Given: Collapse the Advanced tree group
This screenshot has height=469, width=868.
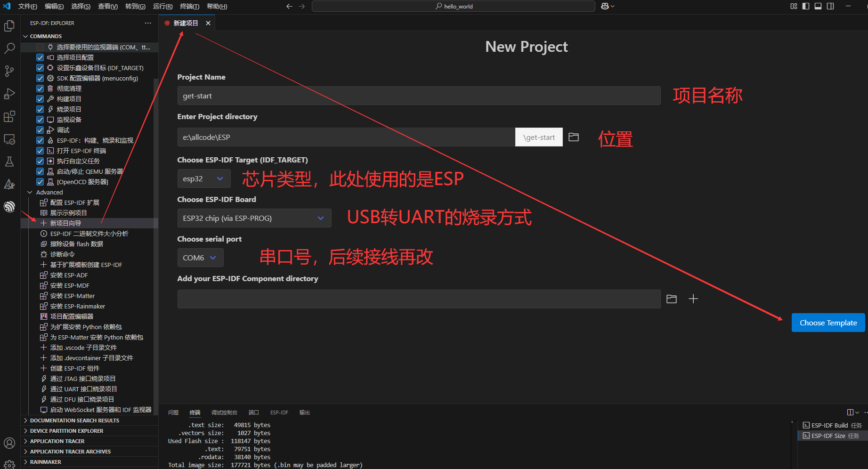Looking at the screenshot, I should [x=89, y=192].
